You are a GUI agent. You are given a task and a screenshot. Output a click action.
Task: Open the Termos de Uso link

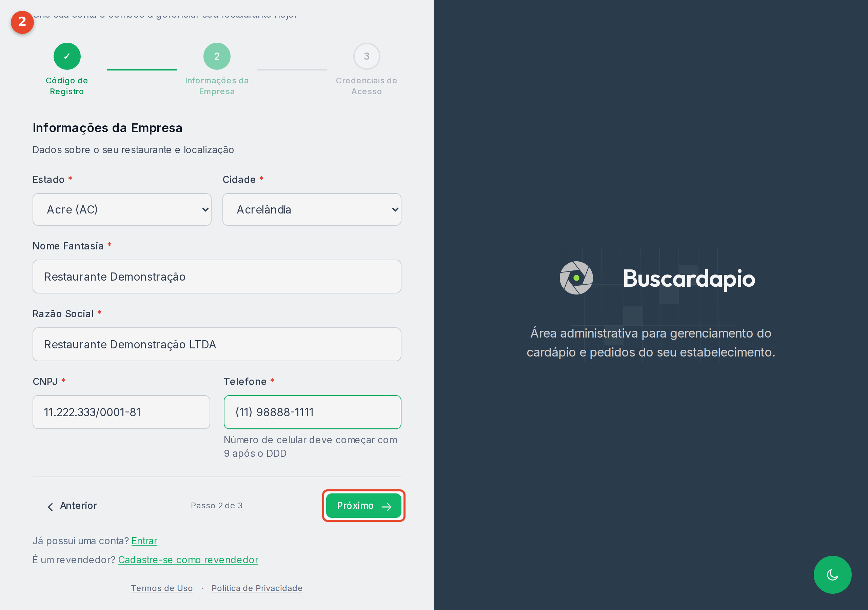pos(162,588)
